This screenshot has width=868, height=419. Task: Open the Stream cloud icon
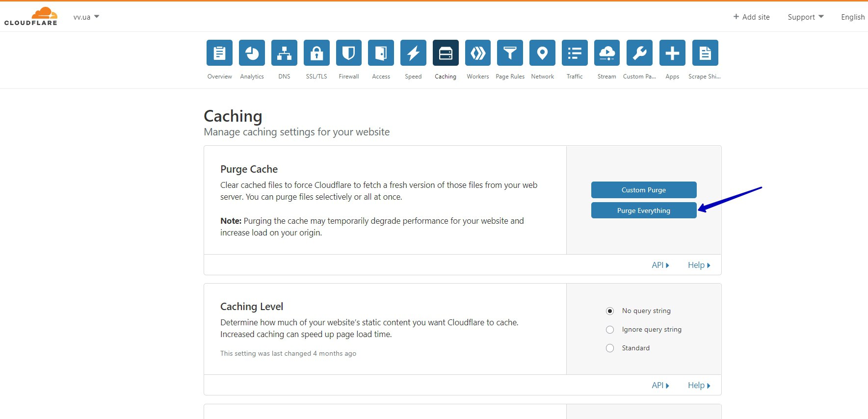click(x=607, y=52)
